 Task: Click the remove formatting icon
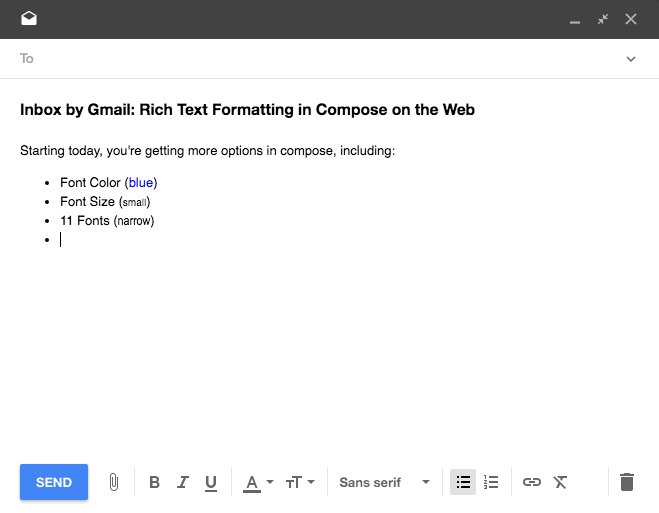560,482
